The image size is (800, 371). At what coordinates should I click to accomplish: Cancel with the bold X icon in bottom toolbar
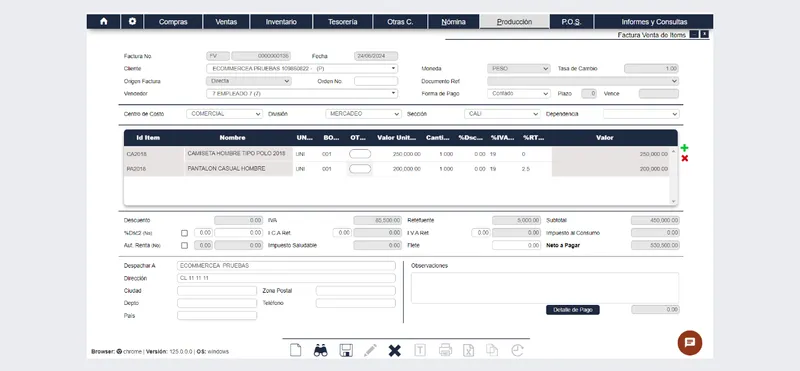tap(394, 350)
